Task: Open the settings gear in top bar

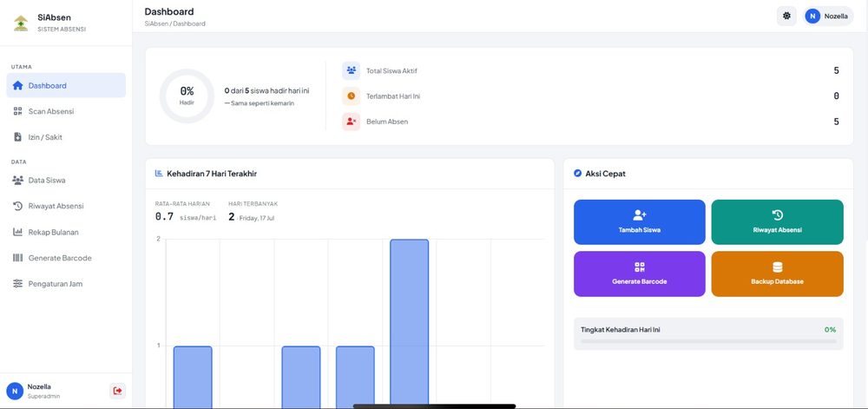Action: [786, 16]
